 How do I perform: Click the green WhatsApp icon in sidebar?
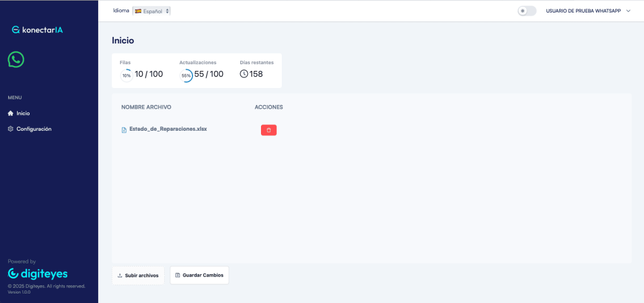click(x=16, y=60)
